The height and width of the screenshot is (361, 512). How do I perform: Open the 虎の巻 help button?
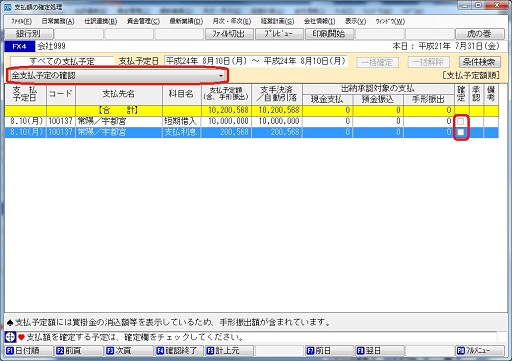click(x=479, y=34)
